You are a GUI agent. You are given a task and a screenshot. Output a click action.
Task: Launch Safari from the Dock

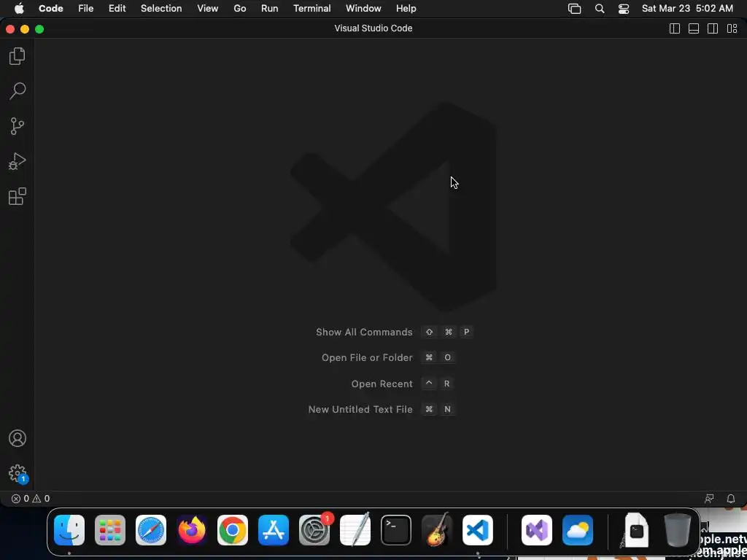[151, 530]
